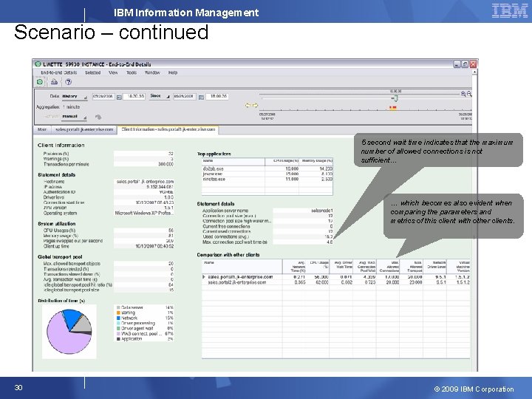The image size is (532, 399).
Task: Select the sales.portal1.jk-enterprise.com comparison row text
Action: coord(240,277)
